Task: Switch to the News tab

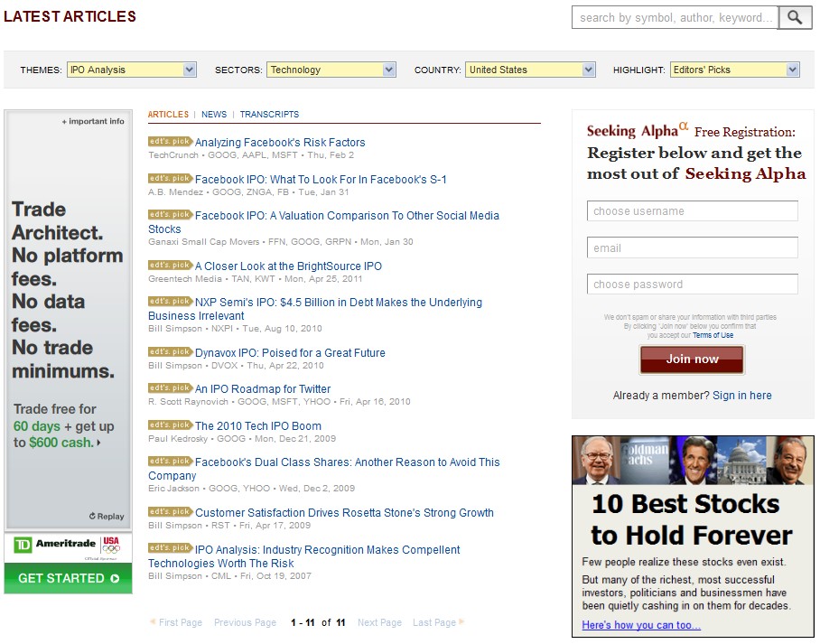Action: click(214, 115)
